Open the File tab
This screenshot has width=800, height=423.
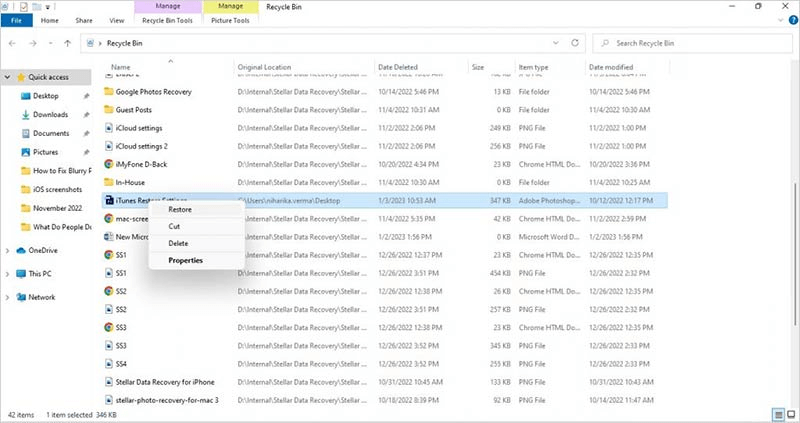pyautogui.click(x=16, y=20)
